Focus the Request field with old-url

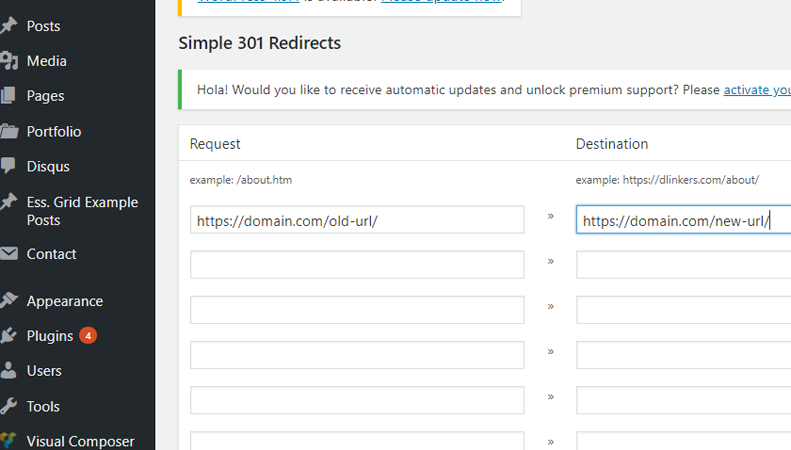tap(357, 220)
